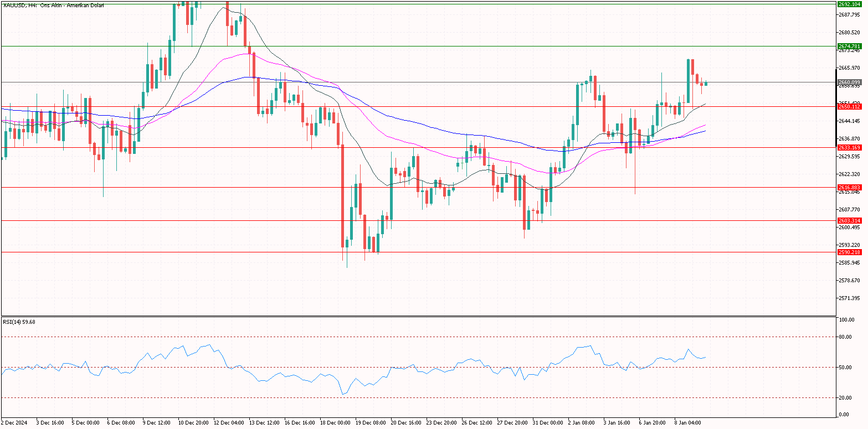The image size is (868, 429).
Task: Click the 31 Dec 00:00 time label
Action: pos(547,423)
